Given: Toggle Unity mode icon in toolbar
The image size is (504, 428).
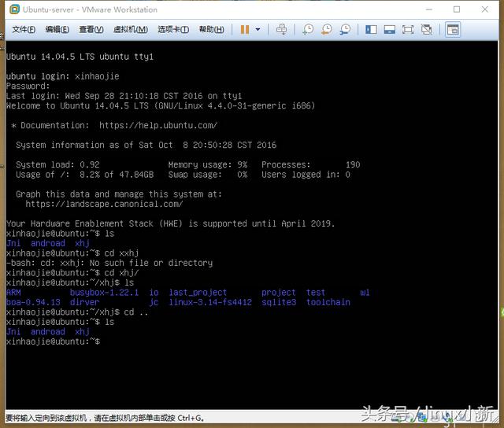Looking at the screenshot, I should tap(426, 29).
